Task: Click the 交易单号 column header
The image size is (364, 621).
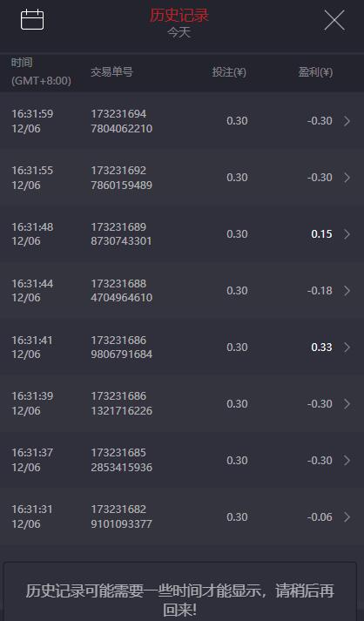Action: [111, 72]
